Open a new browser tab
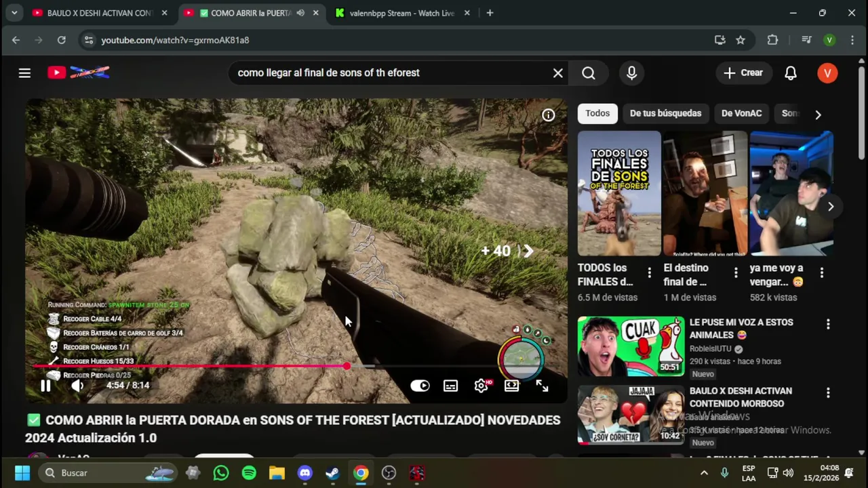 point(490,13)
